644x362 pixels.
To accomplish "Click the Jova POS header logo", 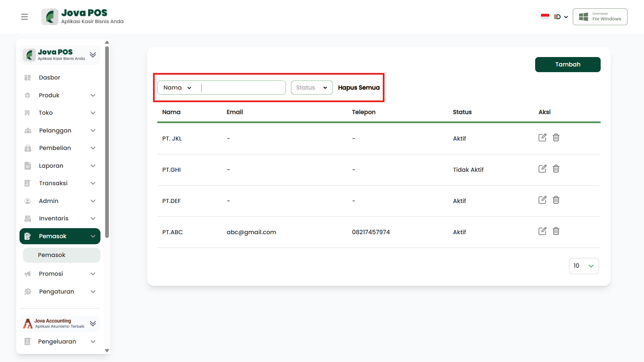I will (83, 17).
